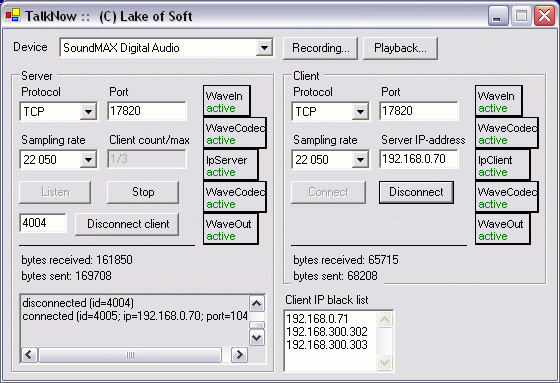Minimize the TalkNow window
Screen dimensions: 560x383
(x=498, y=16)
